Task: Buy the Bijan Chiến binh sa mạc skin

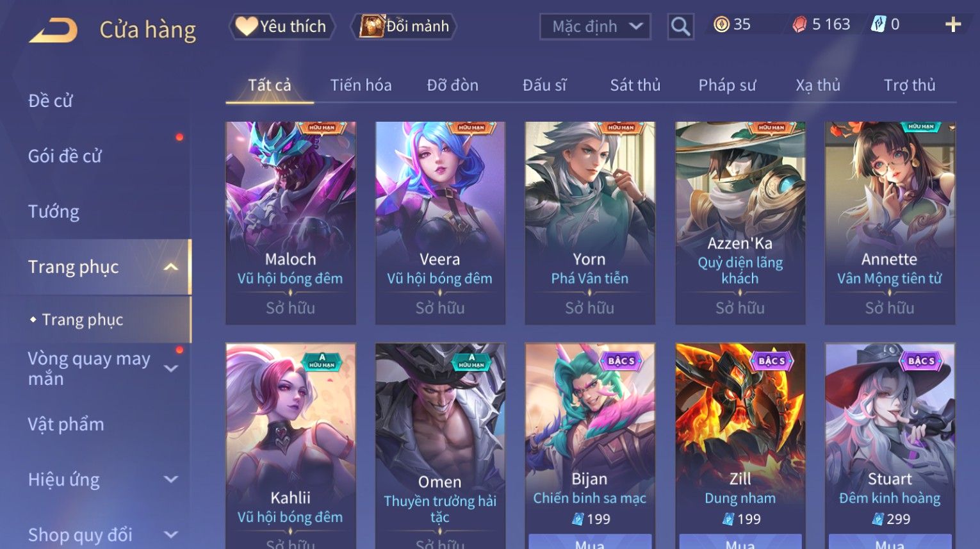Action: point(590,541)
